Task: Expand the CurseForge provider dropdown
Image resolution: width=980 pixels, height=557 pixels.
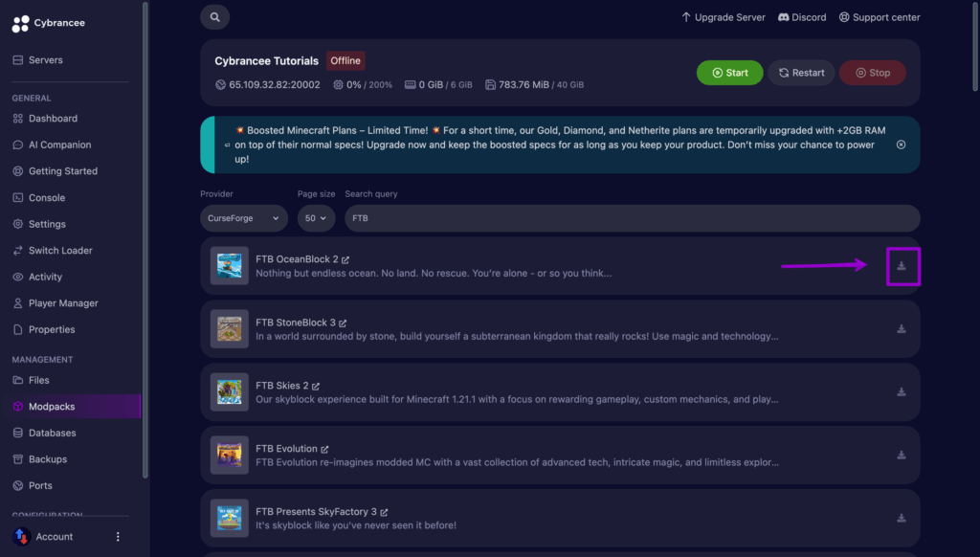Action: (243, 218)
